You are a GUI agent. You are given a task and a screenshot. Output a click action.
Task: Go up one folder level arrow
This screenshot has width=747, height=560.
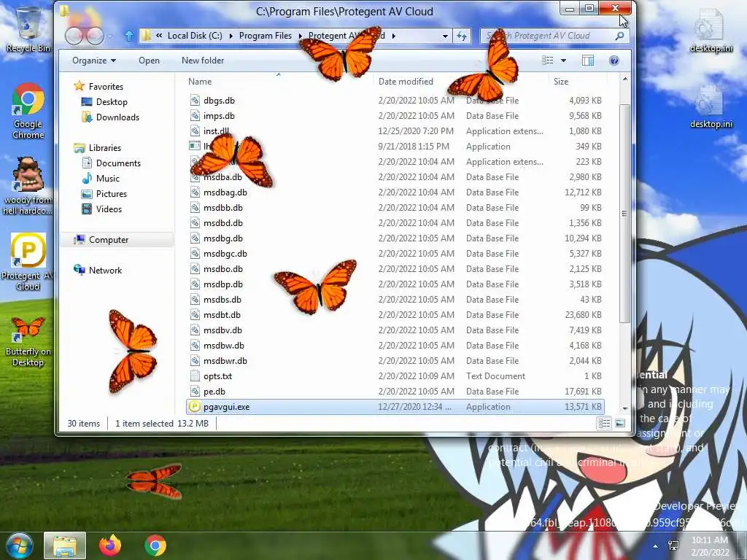click(x=128, y=36)
